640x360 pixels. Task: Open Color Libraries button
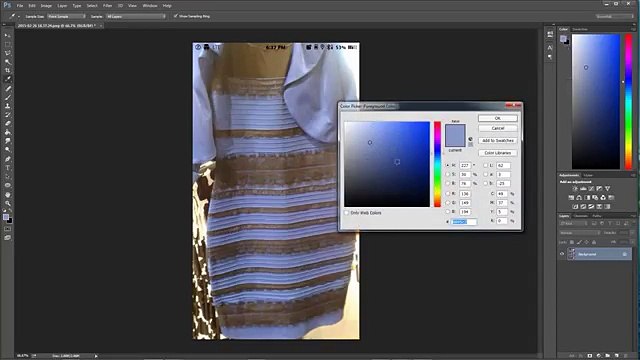[498, 153]
